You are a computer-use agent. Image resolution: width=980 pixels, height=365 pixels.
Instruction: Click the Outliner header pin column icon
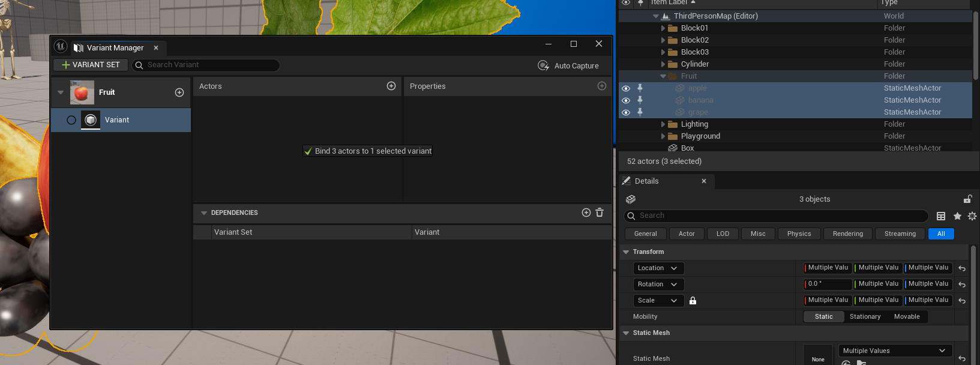(640, 2)
